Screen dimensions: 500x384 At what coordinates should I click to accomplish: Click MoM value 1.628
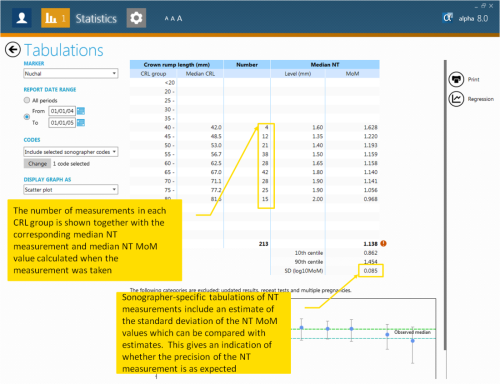[x=370, y=127]
